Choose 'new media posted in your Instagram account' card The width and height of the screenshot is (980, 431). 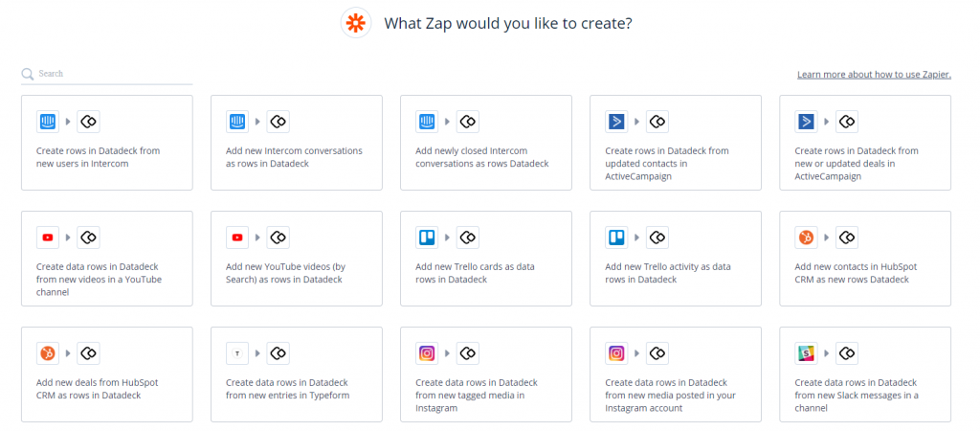pyautogui.click(x=676, y=374)
